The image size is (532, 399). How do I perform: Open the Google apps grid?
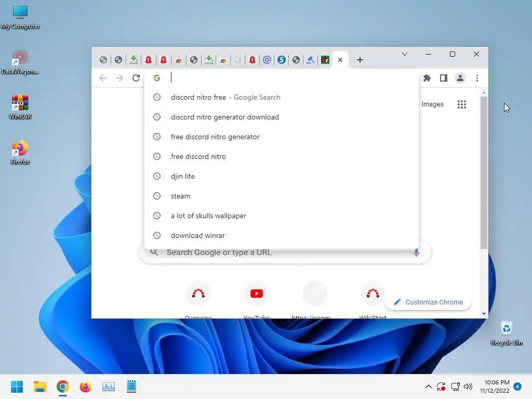click(462, 104)
